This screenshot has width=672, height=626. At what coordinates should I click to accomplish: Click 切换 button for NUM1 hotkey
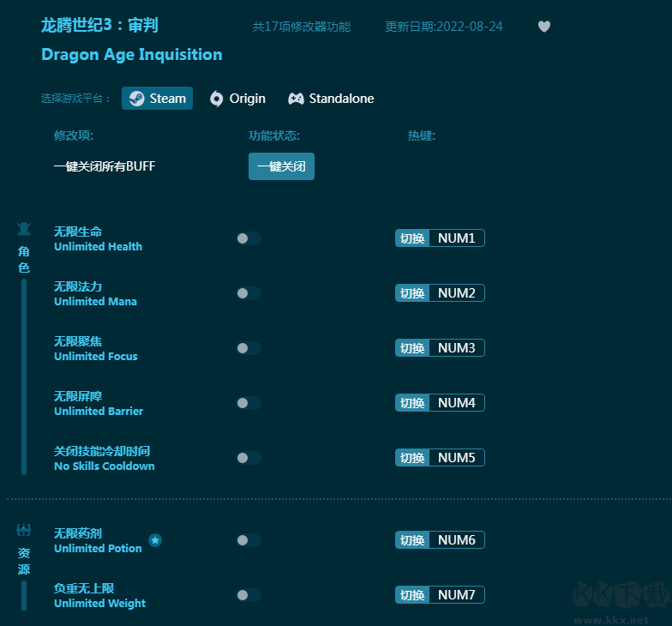(412, 238)
